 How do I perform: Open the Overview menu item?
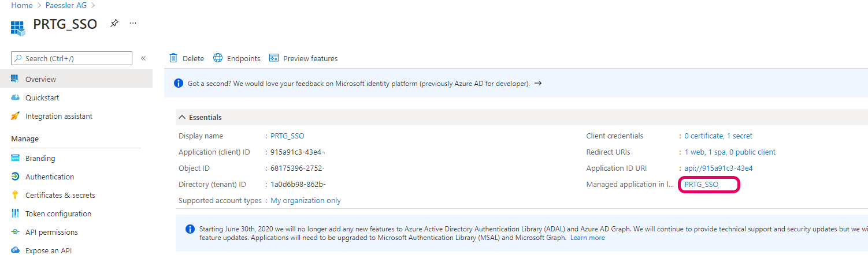tap(76, 79)
